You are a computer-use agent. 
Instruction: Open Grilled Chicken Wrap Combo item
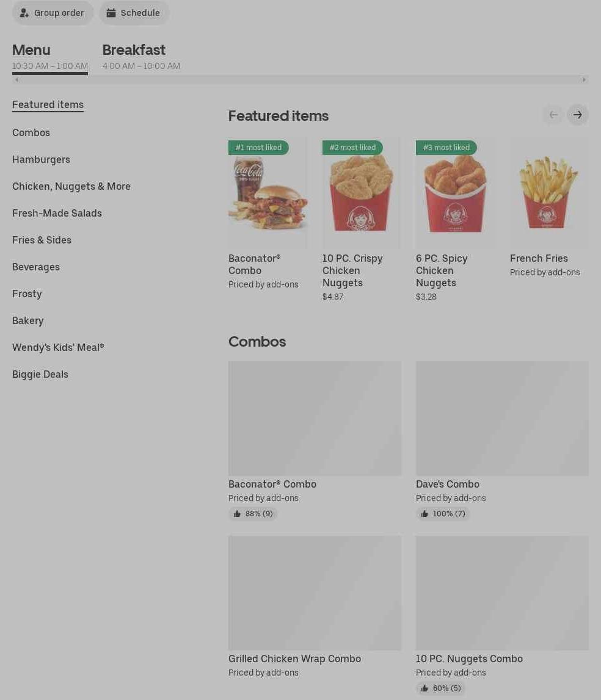(x=315, y=606)
